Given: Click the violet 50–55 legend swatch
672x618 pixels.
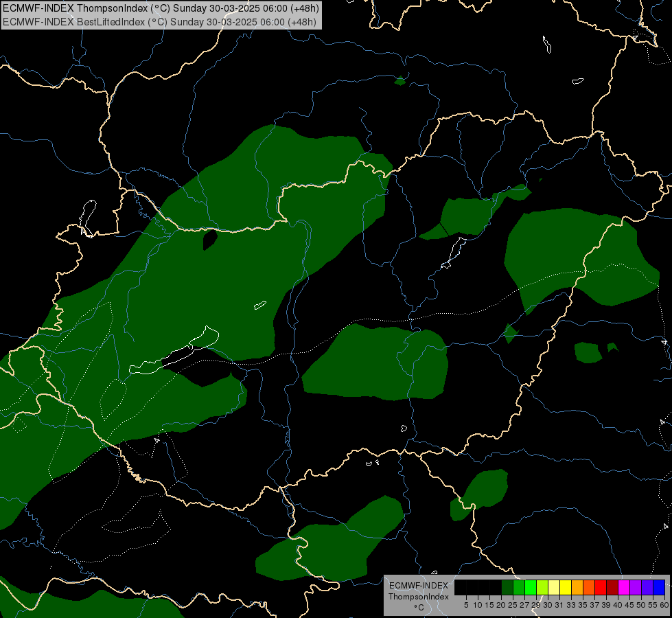Looking at the screenshot, I should (x=647, y=587).
